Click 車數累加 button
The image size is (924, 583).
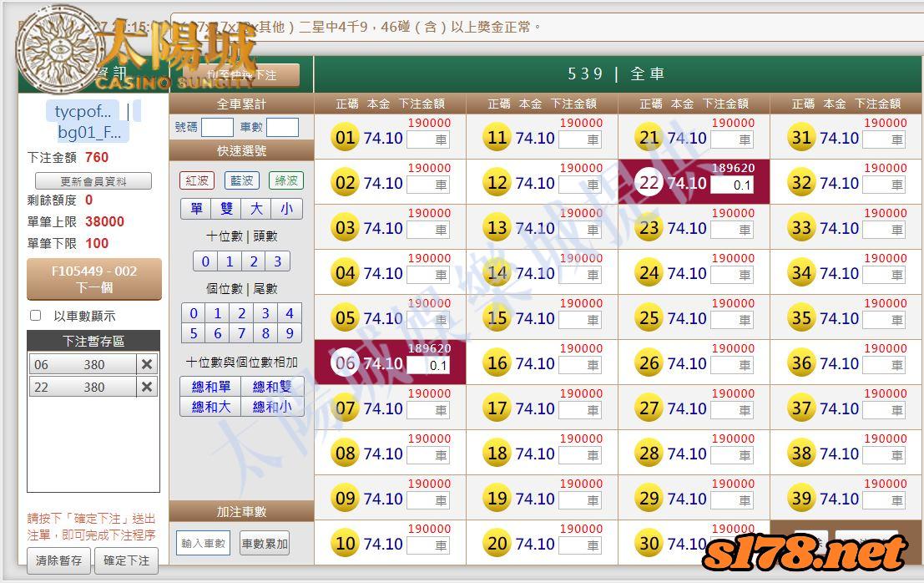(x=265, y=544)
